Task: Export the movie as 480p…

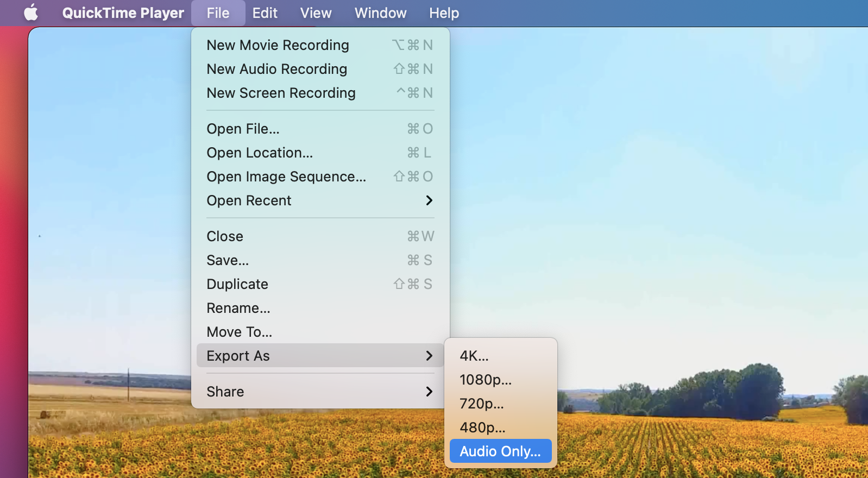Action: [501, 427]
